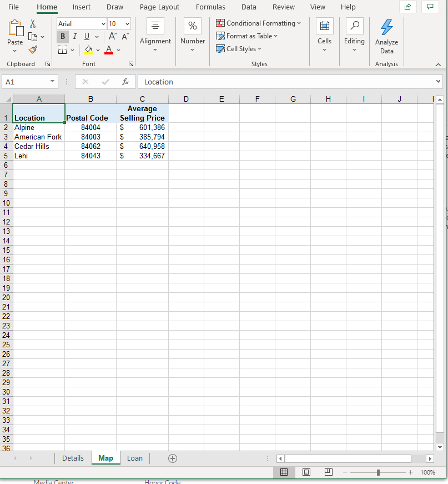
Task: Toggle italic formatting
Action: [x=74, y=36]
